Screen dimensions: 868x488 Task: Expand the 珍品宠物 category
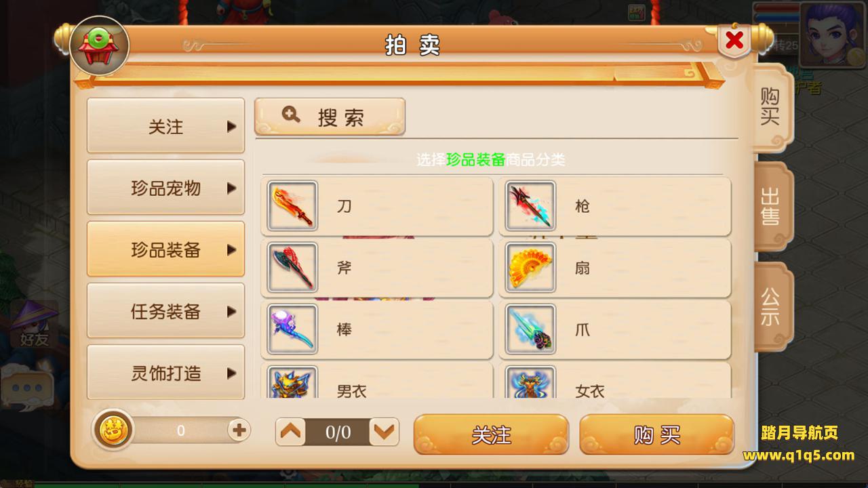point(165,188)
